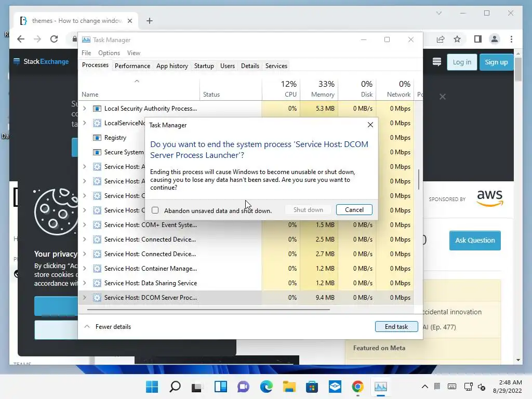This screenshot has width=532, height=399.
Task: Click the Cancel button in dialog
Action: pos(354,210)
